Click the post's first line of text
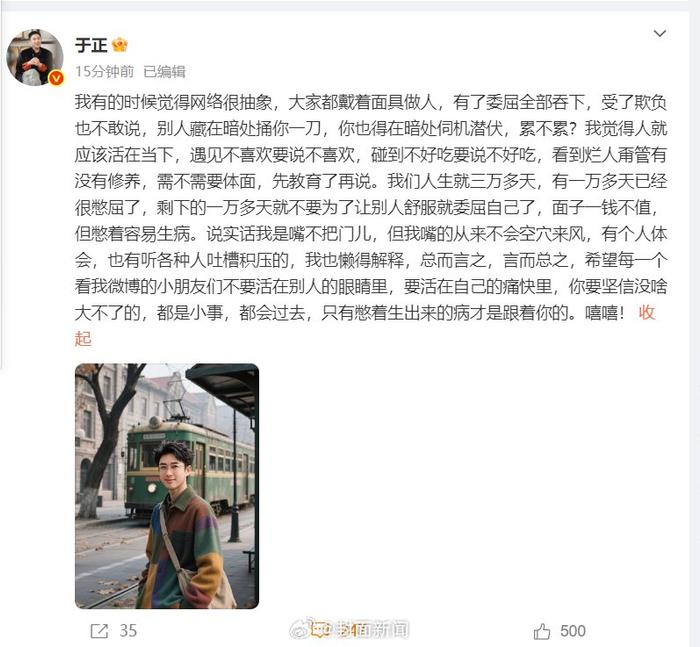This screenshot has height=647, width=700. point(371,103)
